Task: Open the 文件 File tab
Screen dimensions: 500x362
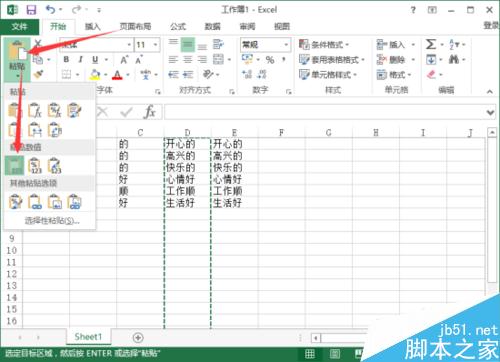Action: pyautogui.click(x=19, y=26)
